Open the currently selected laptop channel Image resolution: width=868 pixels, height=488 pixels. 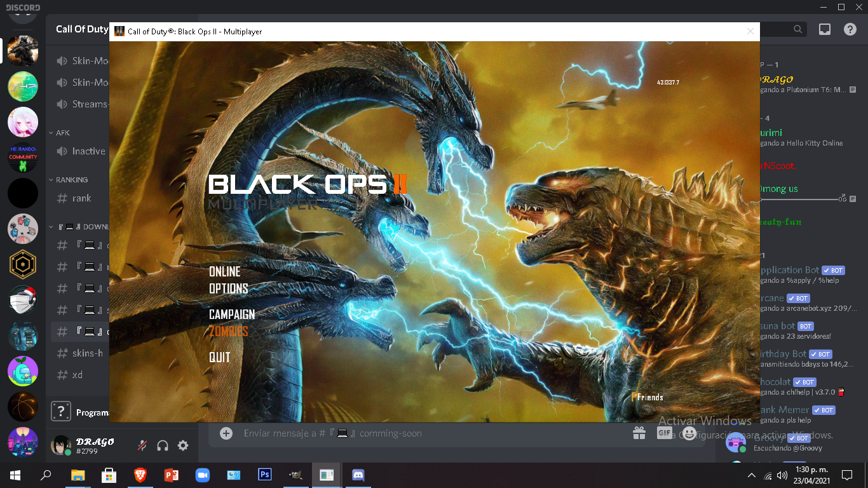pyautogui.click(x=80, y=332)
